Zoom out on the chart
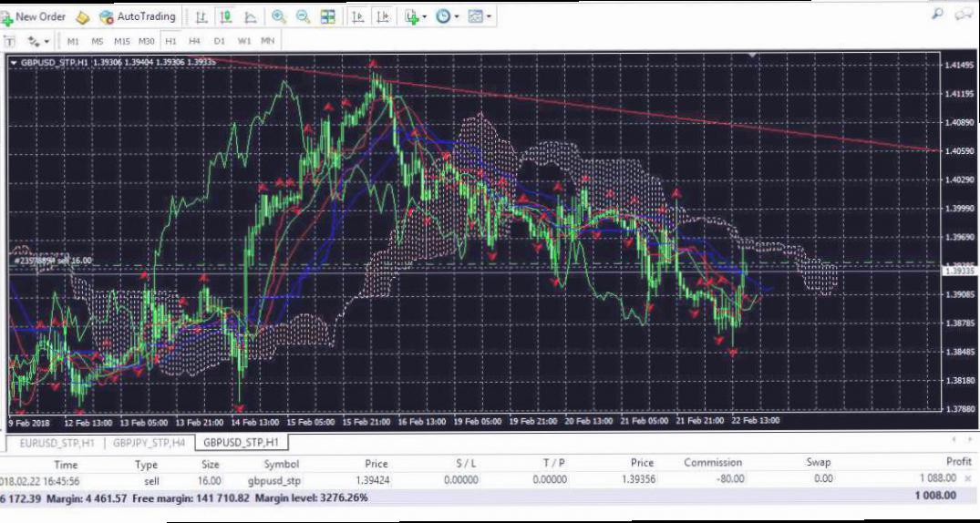Image resolution: width=980 pixels, height=523 pixels. tap(304, 17)
